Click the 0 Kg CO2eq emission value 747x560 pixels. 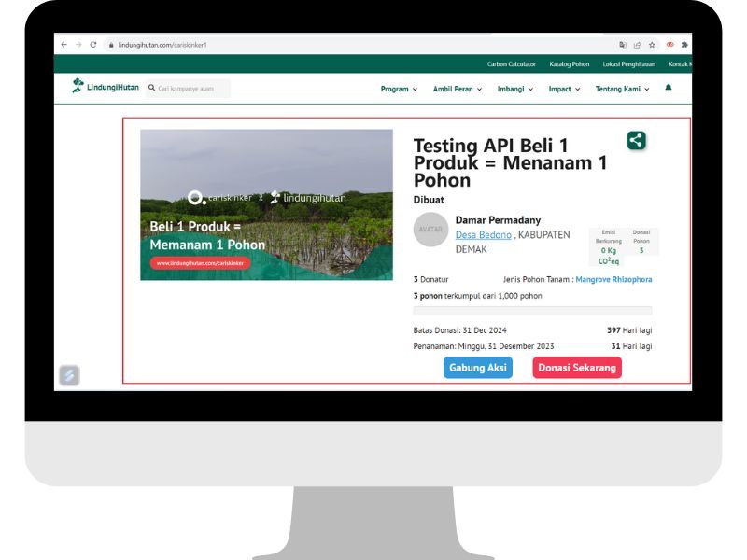[609, 256]
